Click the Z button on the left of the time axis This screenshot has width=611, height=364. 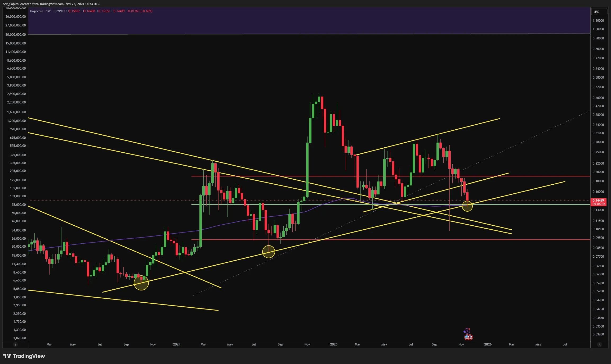point(16,344)
